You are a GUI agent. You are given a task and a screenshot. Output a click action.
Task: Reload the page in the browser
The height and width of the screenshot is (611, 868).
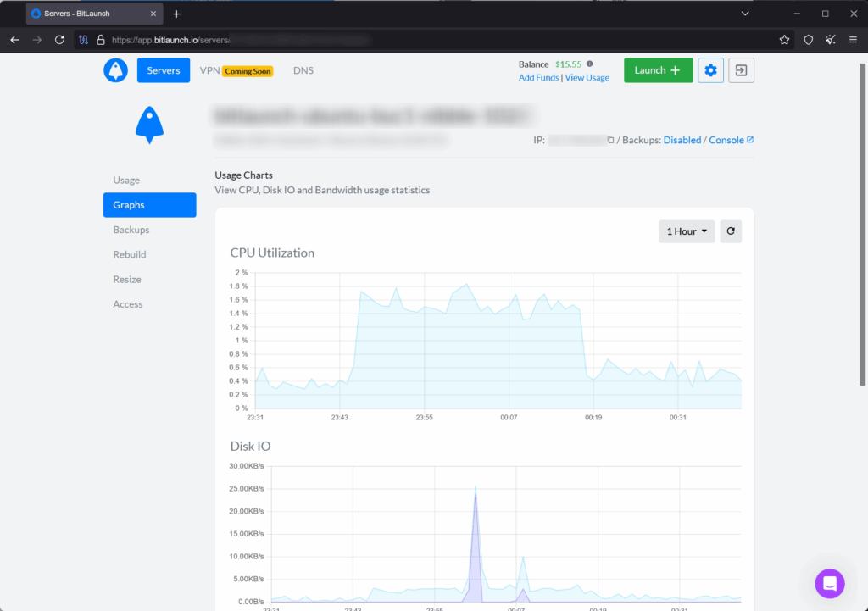tap(59, 40)
